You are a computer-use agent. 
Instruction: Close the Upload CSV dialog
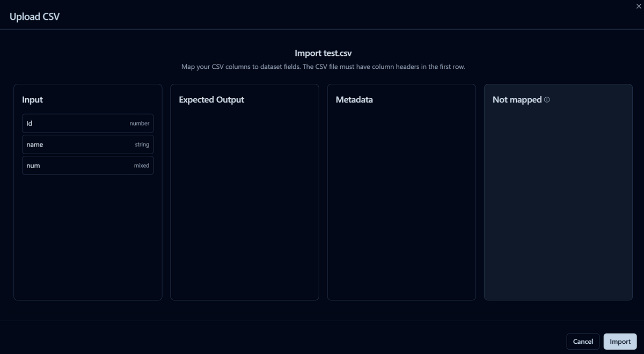[x=638, y=5]
